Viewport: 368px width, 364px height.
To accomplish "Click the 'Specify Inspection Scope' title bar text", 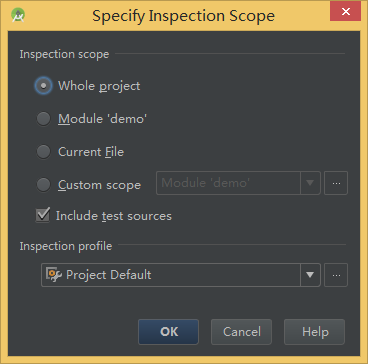I will pos(183,16).
